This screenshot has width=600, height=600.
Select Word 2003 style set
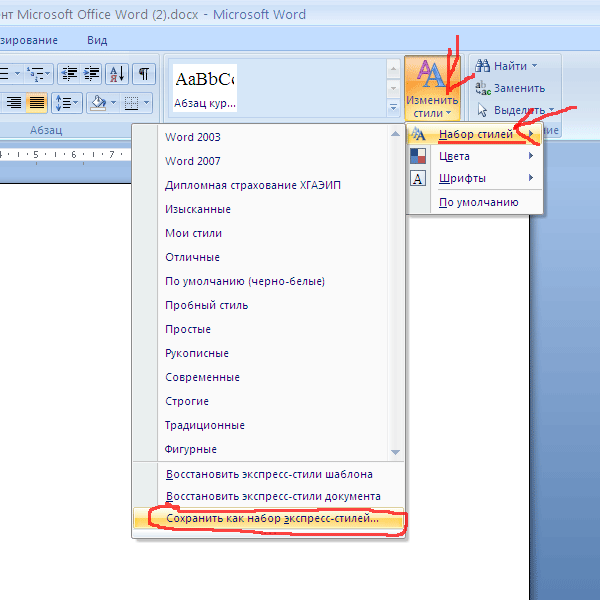[192, 137]
